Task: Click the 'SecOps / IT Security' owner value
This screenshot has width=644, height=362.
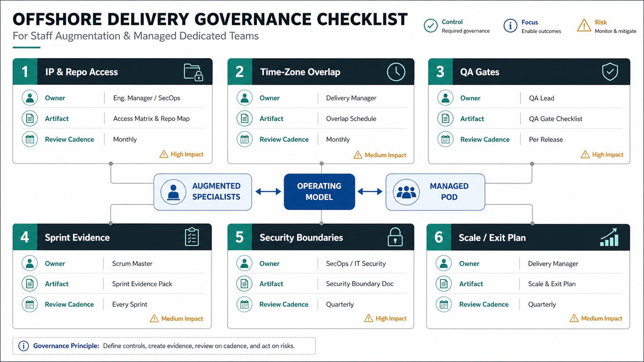Action: click(356, 264)
